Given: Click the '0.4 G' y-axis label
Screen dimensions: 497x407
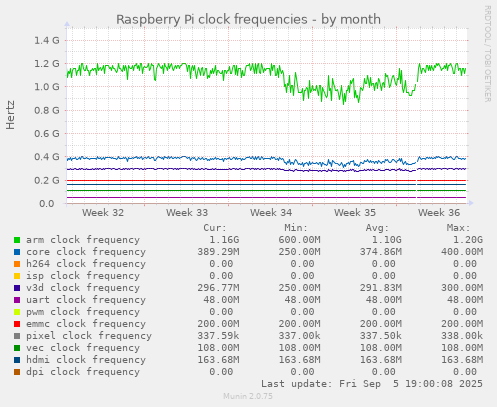Looking at the screenshot, I should coord(47,157).
